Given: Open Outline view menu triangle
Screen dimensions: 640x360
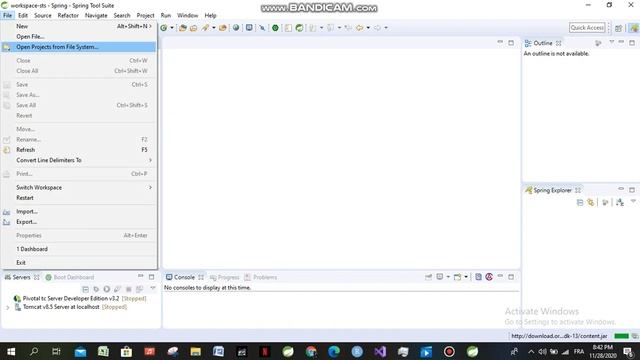Looking at the screenshot, I should pyautogui.click(x=611, y=42).
